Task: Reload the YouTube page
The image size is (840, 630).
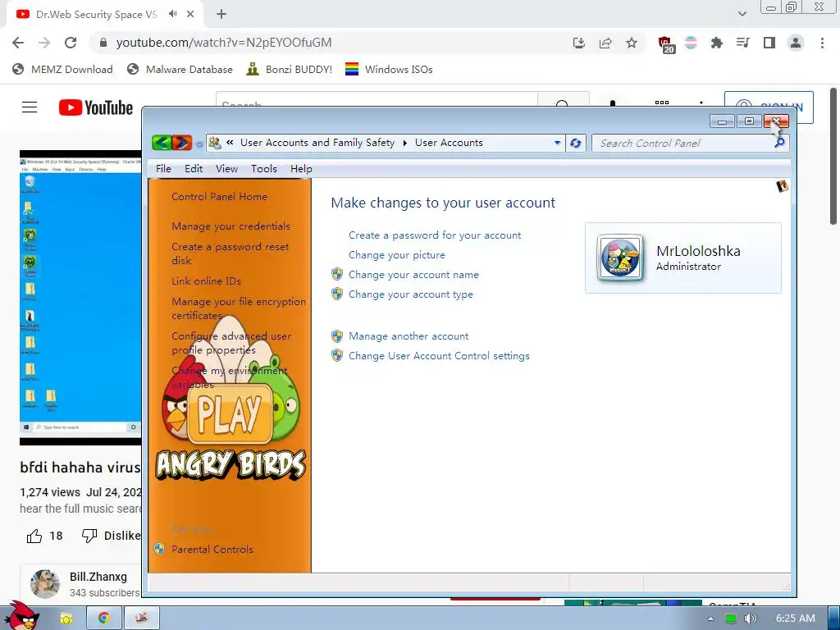Action: pos(71,43)
